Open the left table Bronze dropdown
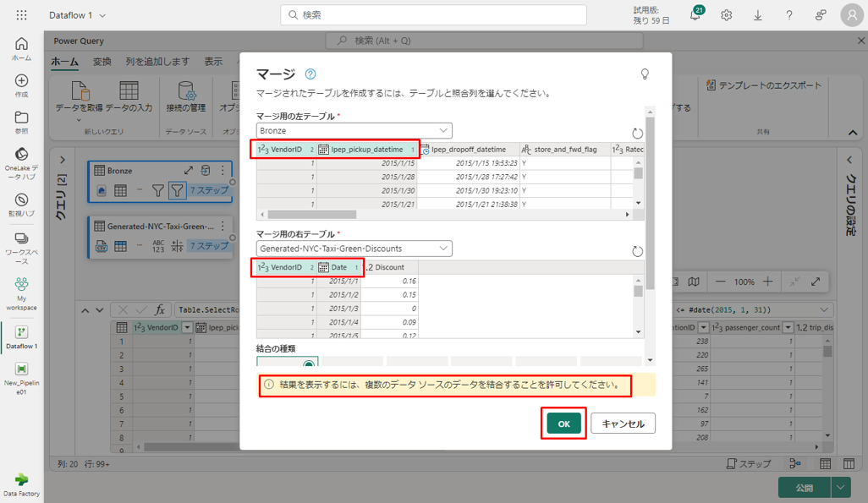 pos(443,131)
